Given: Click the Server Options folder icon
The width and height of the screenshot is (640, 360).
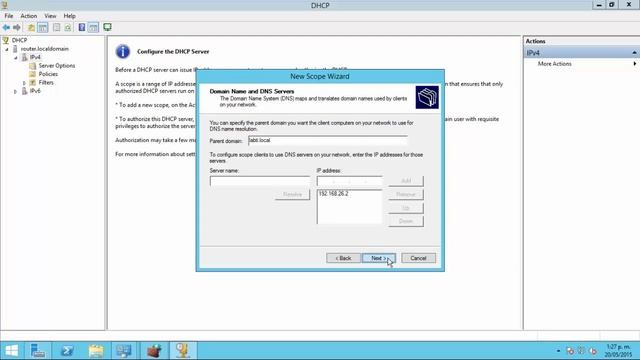Looking at the screenshot, I should click(x=33, y=66).
